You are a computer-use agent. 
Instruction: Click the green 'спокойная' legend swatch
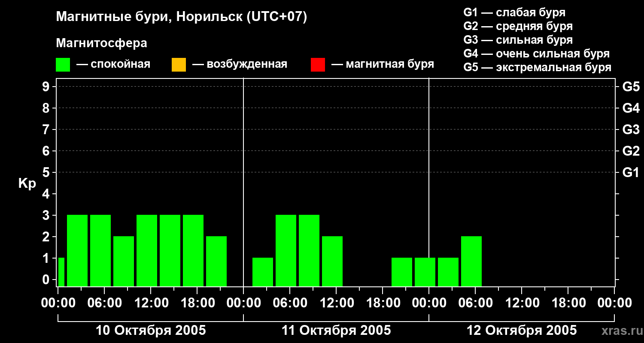[63, 65]
